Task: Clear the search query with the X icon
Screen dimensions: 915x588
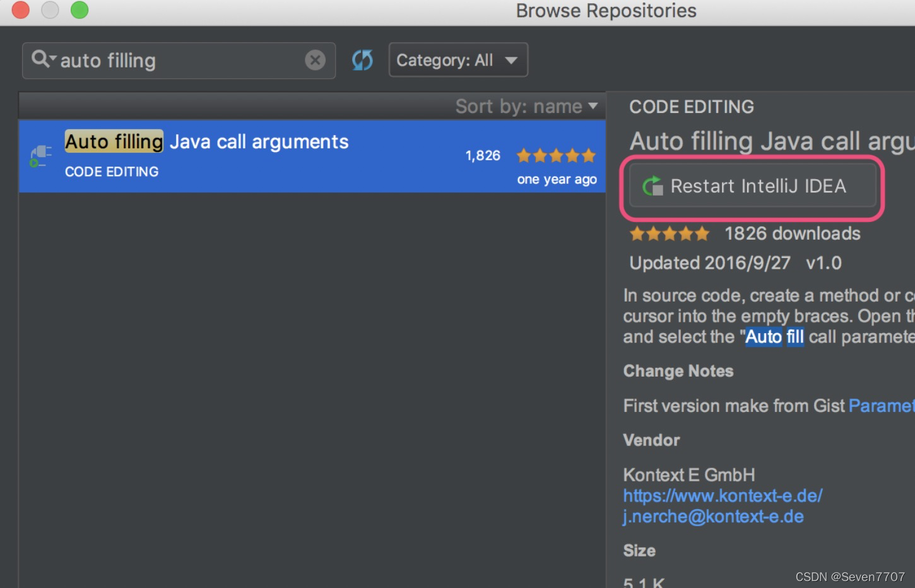Action: pos(315,59)
